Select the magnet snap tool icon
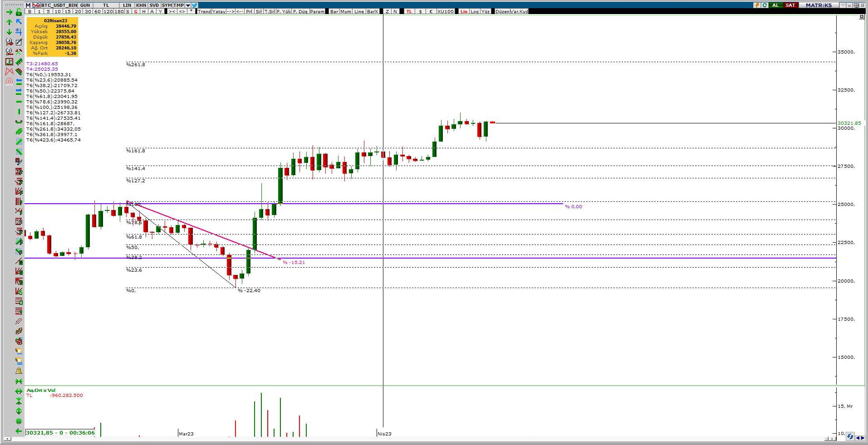Viewport: 868px width, 445px height. pyautogui.click(x=9, y=82)
